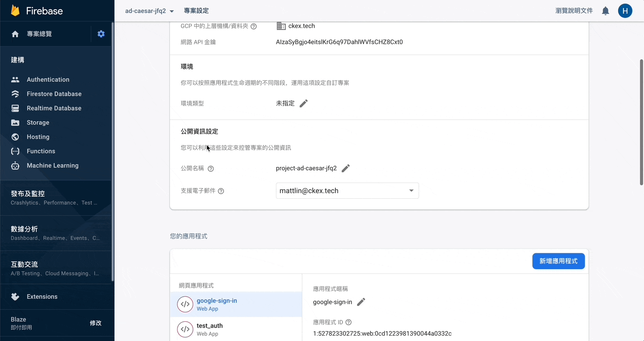Click the Firebase wordmark
Viewport: 644px width, 341px height.
(44, 11)
